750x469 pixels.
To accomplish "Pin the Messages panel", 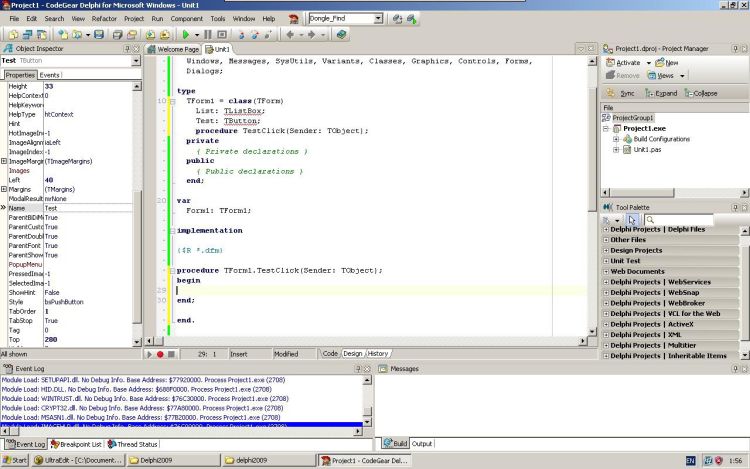I will pos(736,369).
